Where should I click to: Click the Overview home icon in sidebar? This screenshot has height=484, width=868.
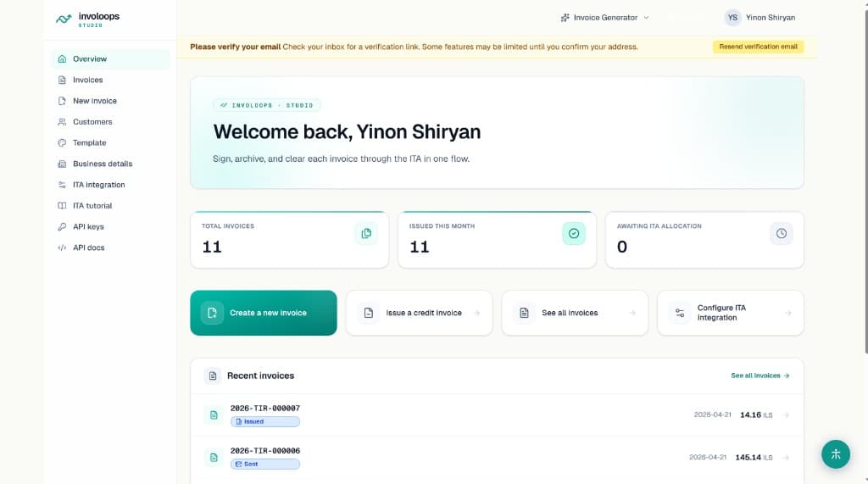[62, 58]
